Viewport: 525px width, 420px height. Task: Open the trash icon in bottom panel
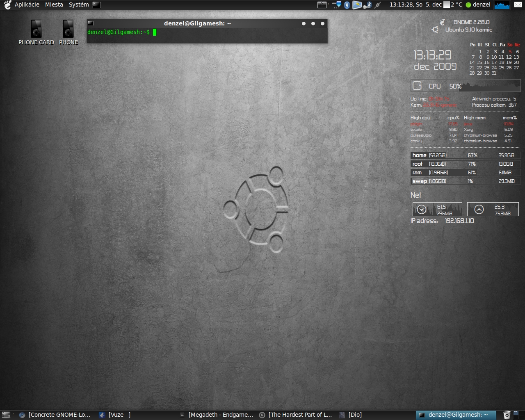[x=507, y=415]
